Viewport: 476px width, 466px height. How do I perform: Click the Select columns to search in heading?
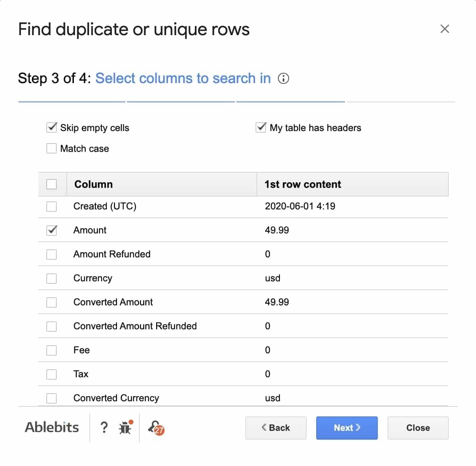(183, 78)
